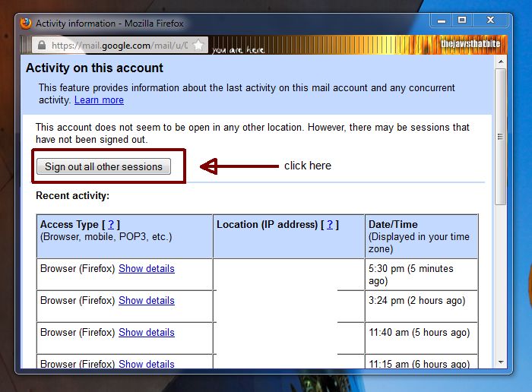Click the padlock icon in the address bar
The width and height of the screenshot is (532, 392).
42,45
